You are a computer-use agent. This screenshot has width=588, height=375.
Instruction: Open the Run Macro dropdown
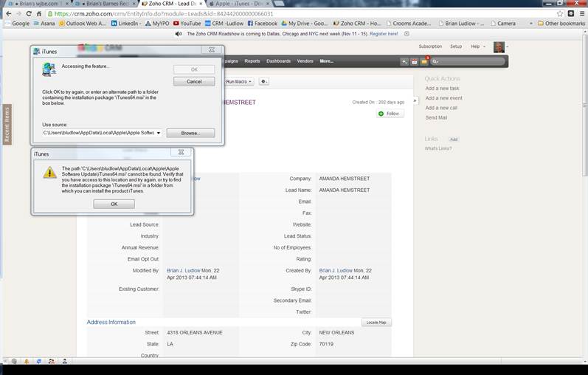click(x=239, y=81)
